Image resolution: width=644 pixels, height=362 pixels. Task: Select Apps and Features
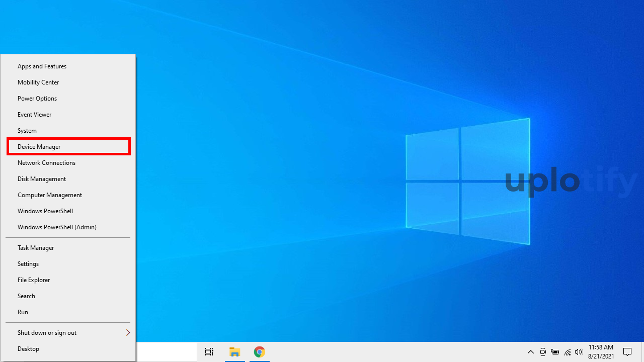coord(42,66)
